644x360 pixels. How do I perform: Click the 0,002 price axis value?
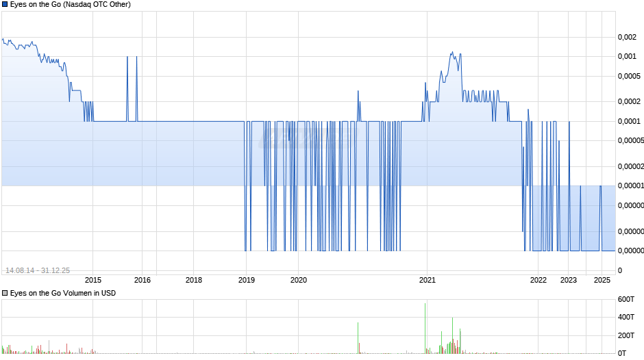[627, 38]
